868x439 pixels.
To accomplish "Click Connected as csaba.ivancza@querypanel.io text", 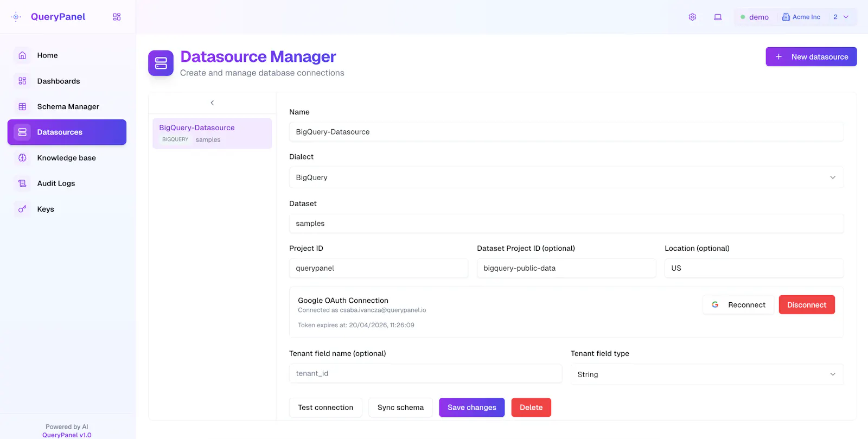I will [362, 310].
